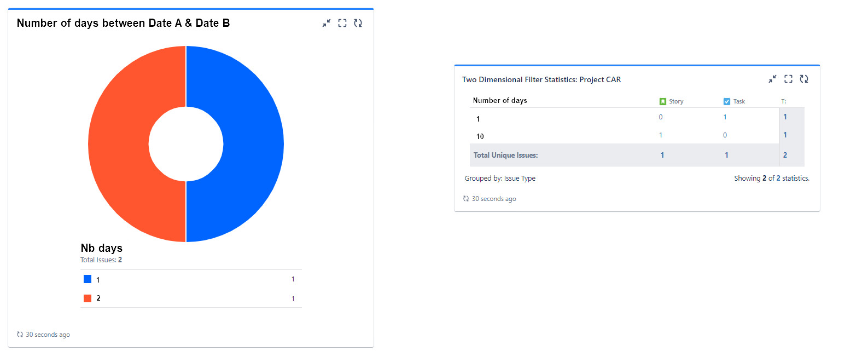Click 'Total Issues: 2' text under chart
This screenshot has height=351, width=868.
(101, 260)
